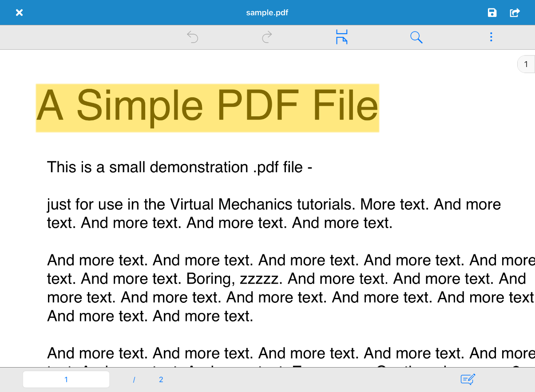Screen dimensions: 535x392
Task: Close the sample.pdf document viewer
Action: coord(19,12)
